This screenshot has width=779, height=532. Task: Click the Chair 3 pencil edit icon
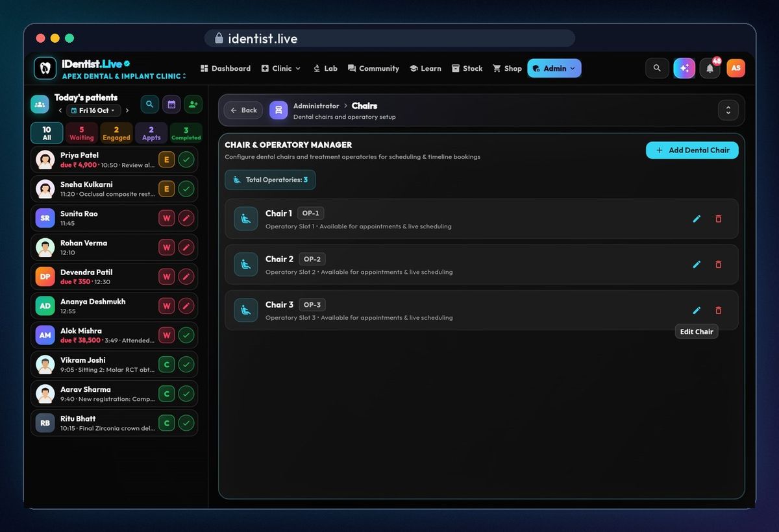point(697,310)
